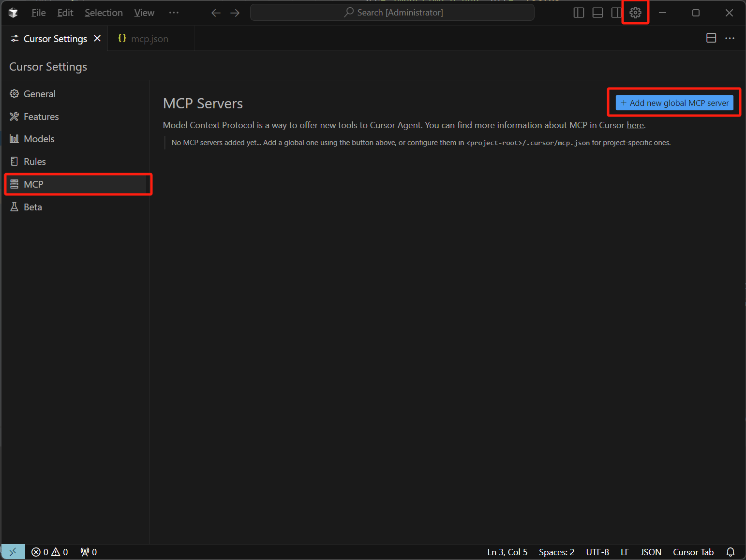This screenshot has width=746, height=560.
Task: Click the go forward arrow
Action: [235, 13]
